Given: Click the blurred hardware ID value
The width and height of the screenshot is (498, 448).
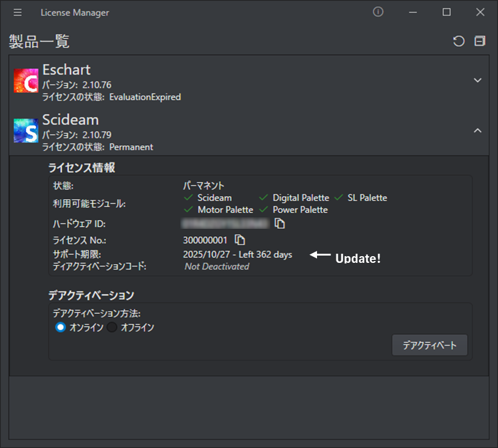Looking at the screenshot, I should pyautogui.click(x=225, y=223).
